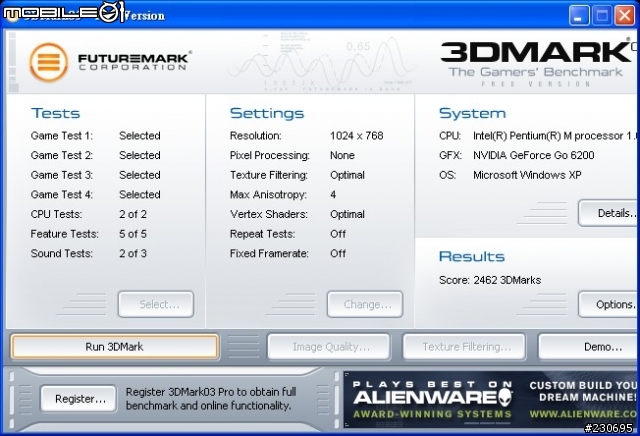This screenshot has height=436, width=640.
Task: Click Sound Tests '2 of 3' value
Action: [x=133, y=254]
